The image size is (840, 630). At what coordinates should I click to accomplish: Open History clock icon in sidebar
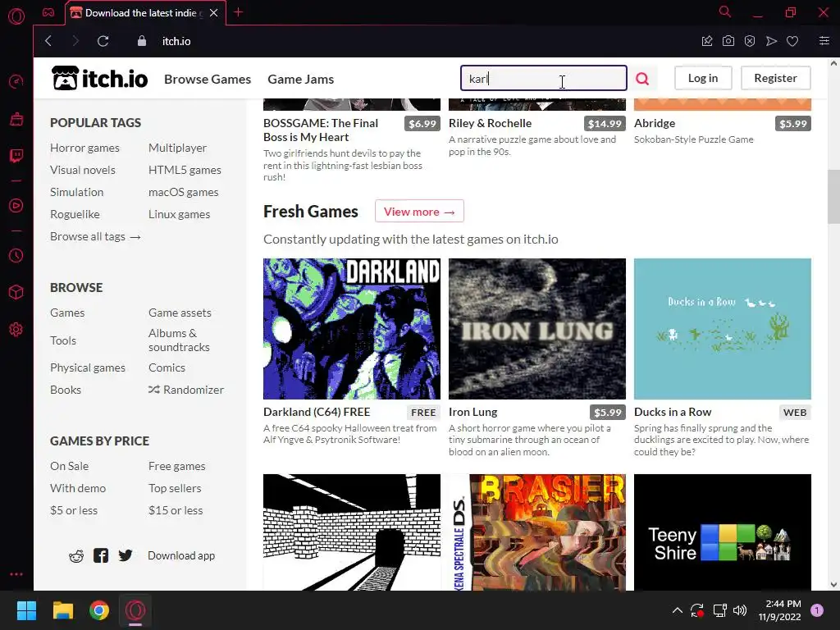pyautogui.click(x=16, y=256)
